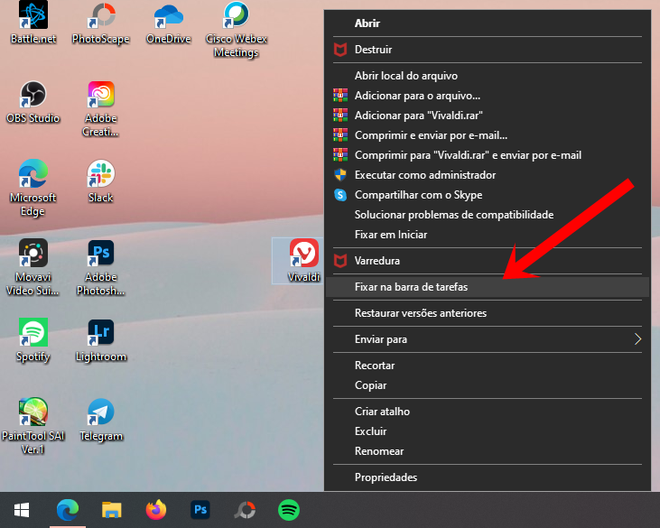The height and width of the screenshot is (528, 660).
Task: Select the Telegram desktop shortcut
Action: point(101,420)
